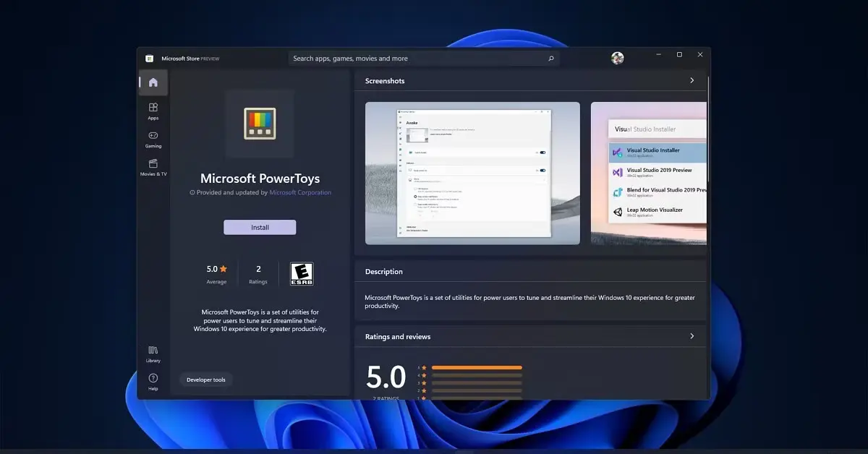Go to Movies & TV section
868x454 pixels.
click(153, 167)
